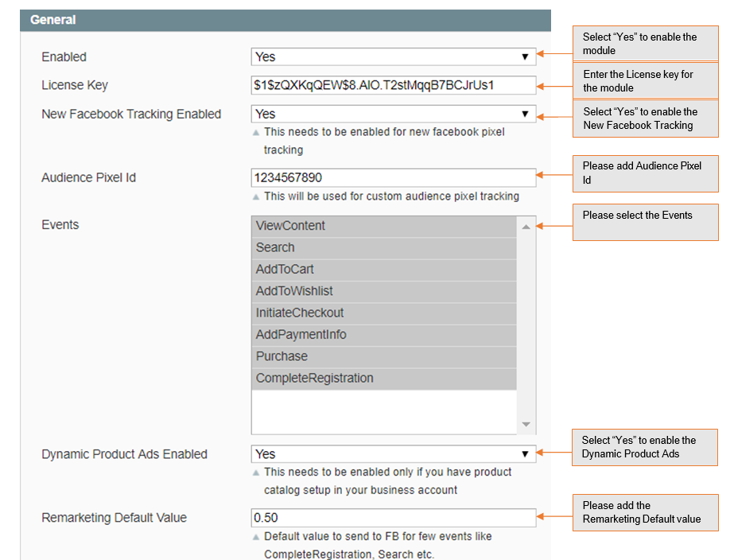The image size is (734, 560).
Task: Select AddToWishlist event option
Action: point(384,291)
